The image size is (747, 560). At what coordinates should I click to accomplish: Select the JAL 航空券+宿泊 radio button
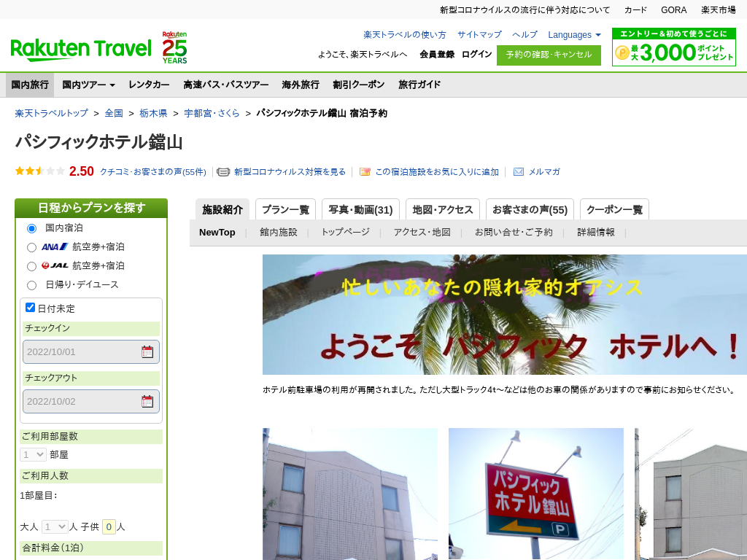click(31, 266)
